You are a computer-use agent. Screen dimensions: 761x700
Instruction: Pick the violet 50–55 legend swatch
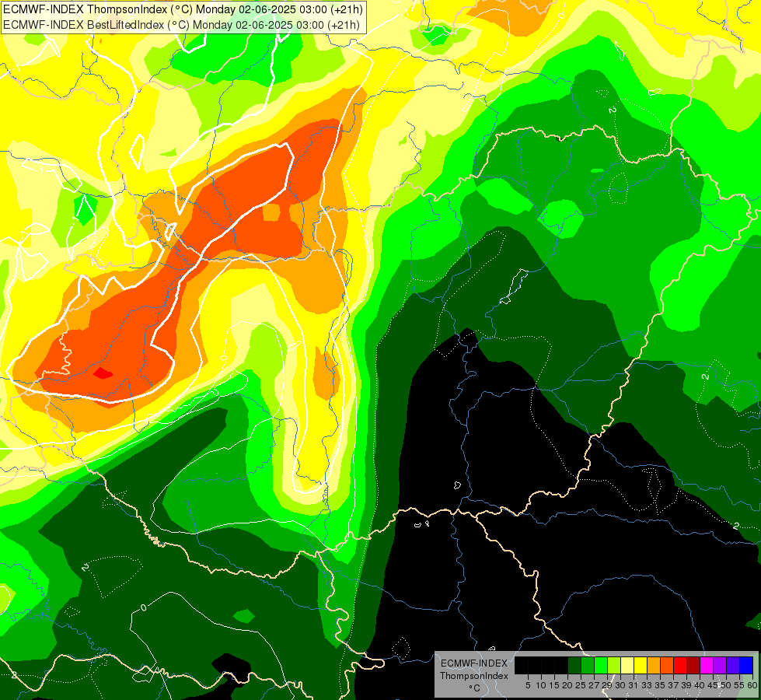tap(733, 666)
